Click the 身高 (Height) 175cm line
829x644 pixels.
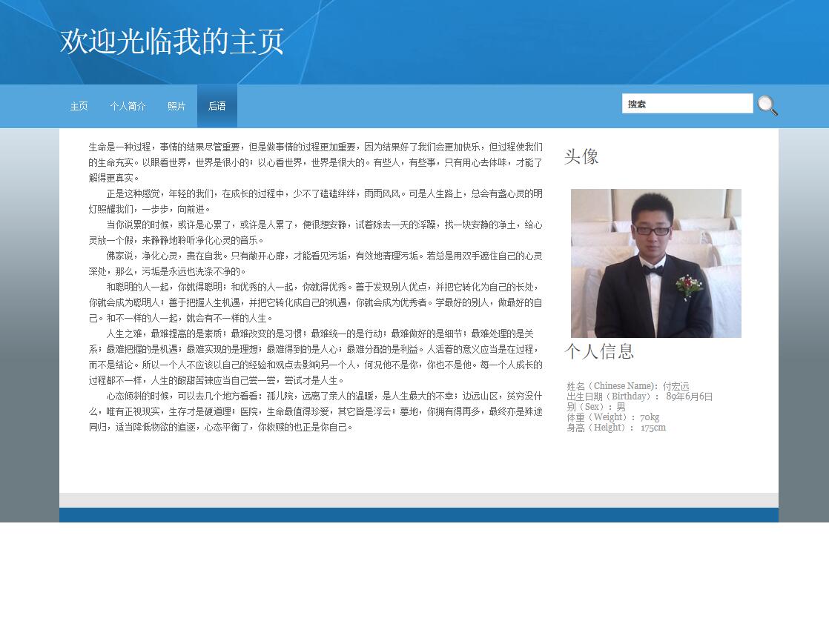click(616, 428)
